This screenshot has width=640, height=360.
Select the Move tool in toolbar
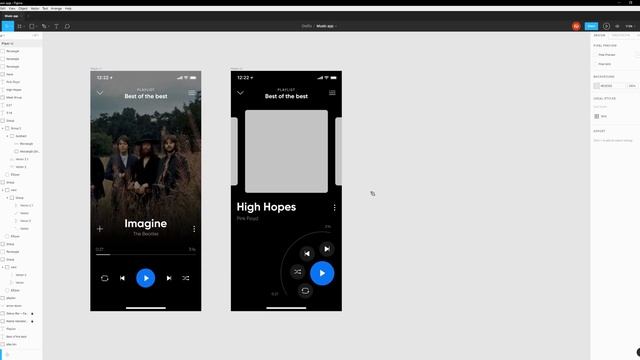point(7,26)
